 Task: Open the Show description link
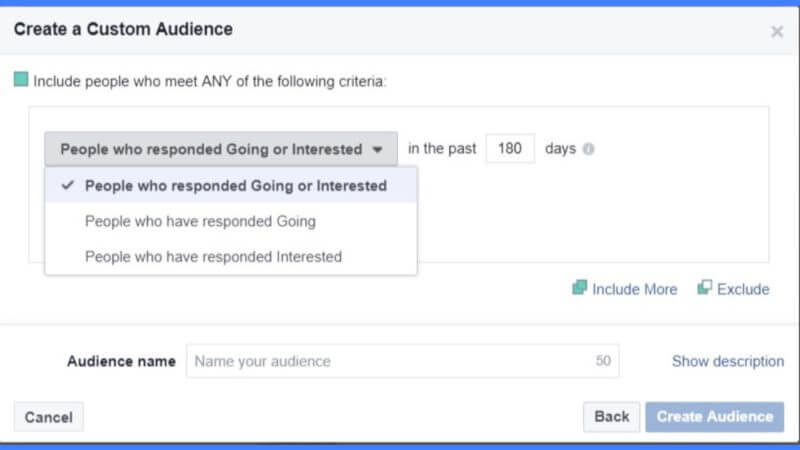coord(728,361)
